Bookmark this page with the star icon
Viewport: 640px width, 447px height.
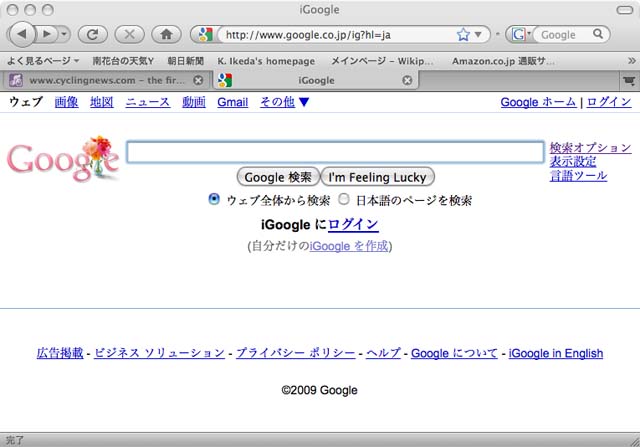tap(463, 35)
